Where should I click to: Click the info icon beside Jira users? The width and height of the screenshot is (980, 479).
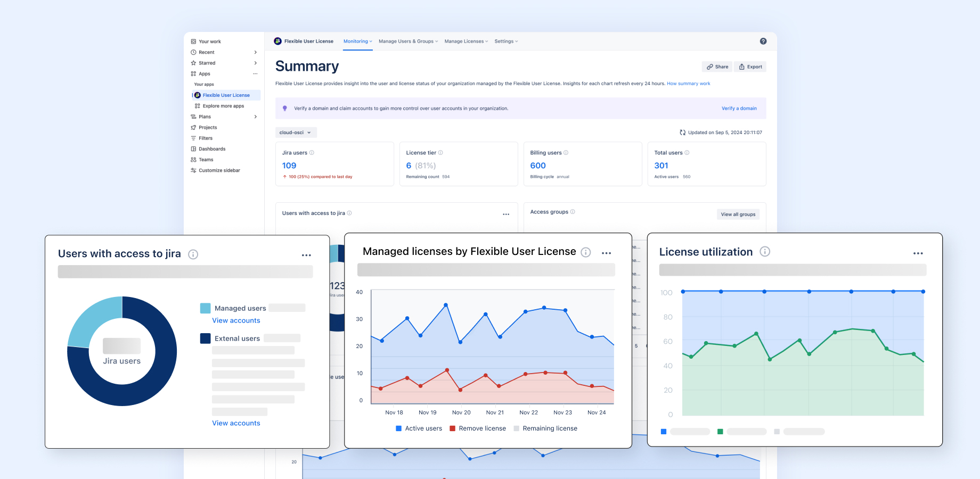312,153
